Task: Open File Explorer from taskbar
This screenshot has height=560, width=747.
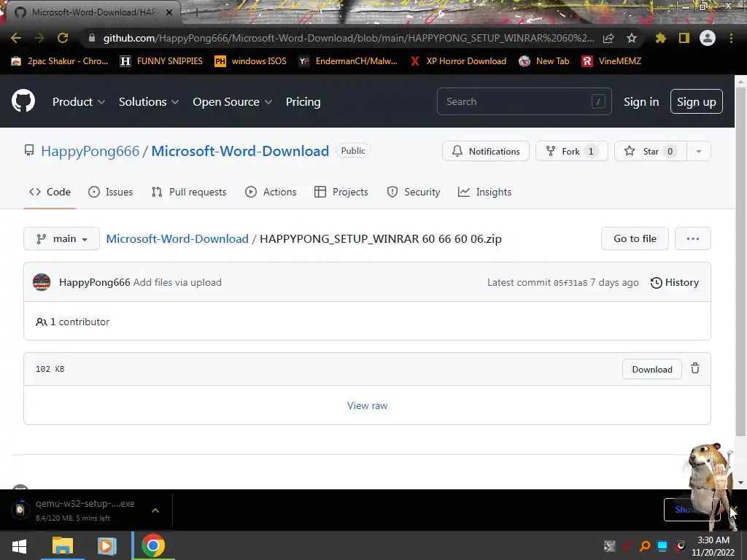Action: (x=63, y=545)
